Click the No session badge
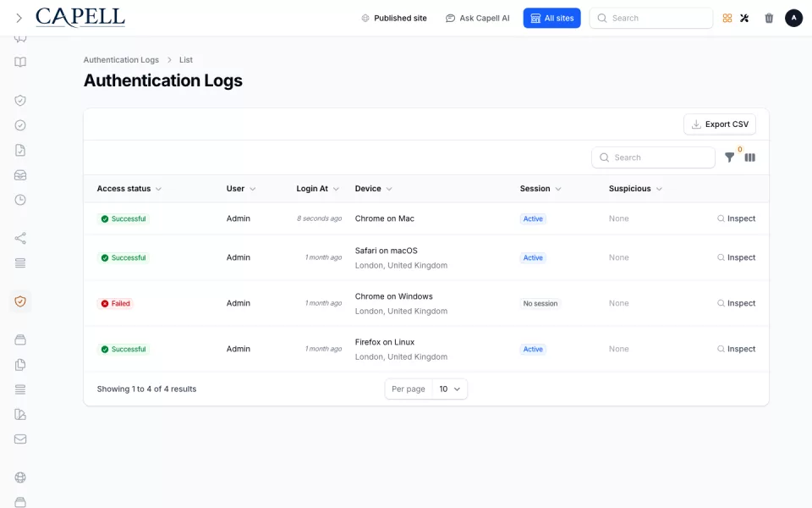This screenshot has width=812, height=508. tap(540, 304)
